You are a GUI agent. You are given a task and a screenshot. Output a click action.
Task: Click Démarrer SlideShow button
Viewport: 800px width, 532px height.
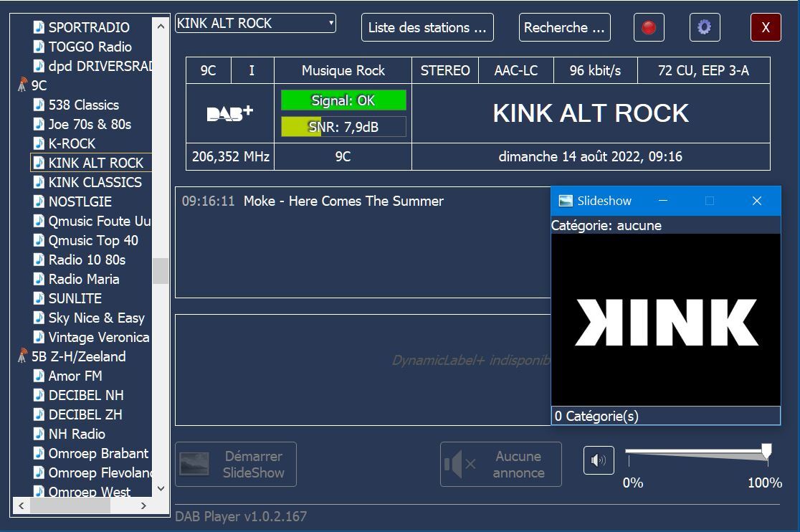click(x=236, y=464)
